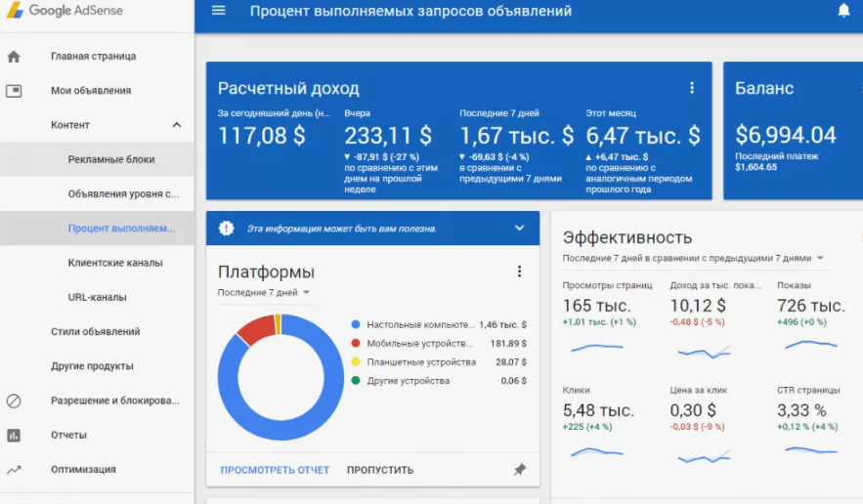Open the notifications bell icon
This screenshot has width=863, height=504.
click(843, 11)
